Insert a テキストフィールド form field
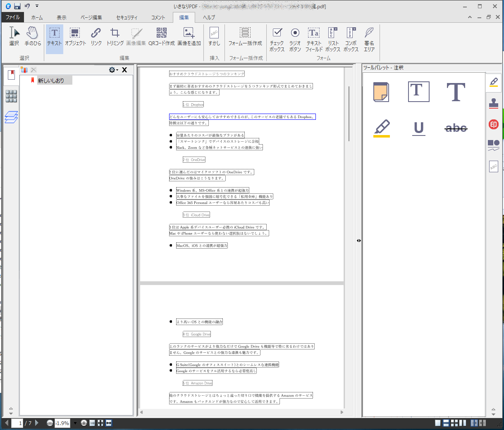This screenshot has height=430, width=504. (x=314, y=39)
